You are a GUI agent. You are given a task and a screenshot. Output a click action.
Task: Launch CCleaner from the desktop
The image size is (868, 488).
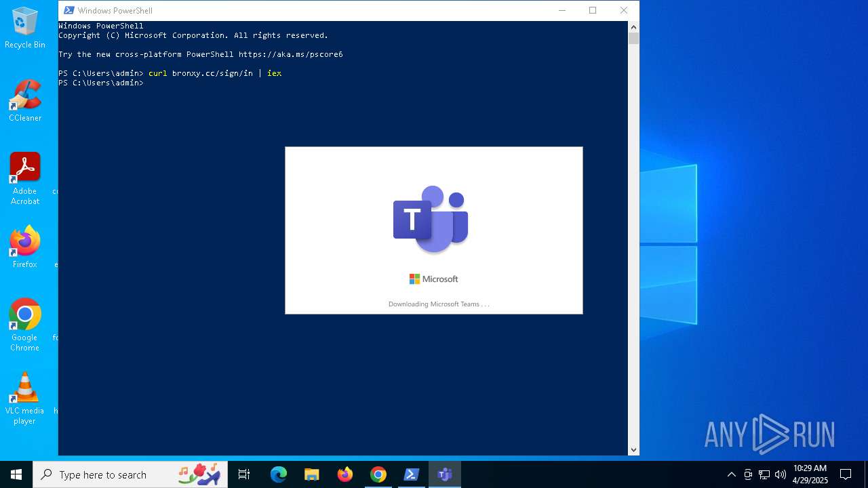25,101
